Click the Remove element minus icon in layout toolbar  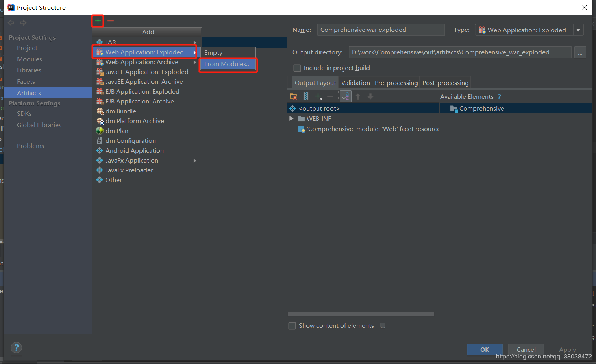tap(330, 96)
